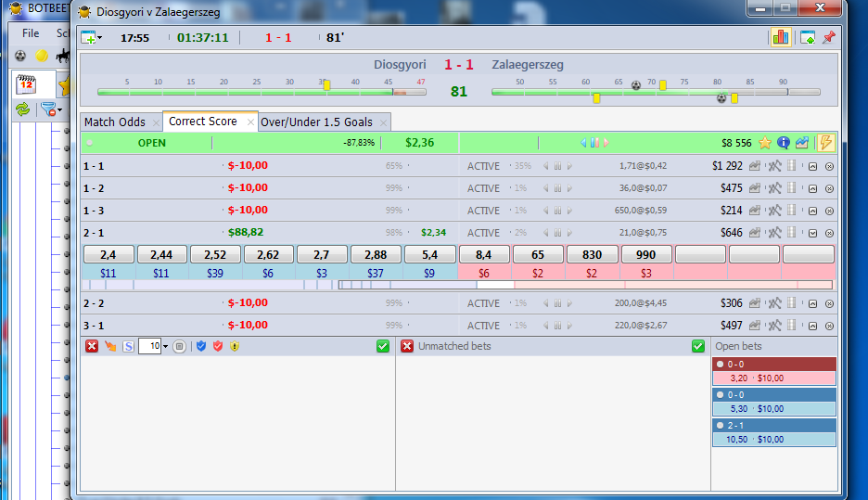This screenshot has height=500, width=868.
Task: Toggle the blue shield icon
Action: pos(201,346)
